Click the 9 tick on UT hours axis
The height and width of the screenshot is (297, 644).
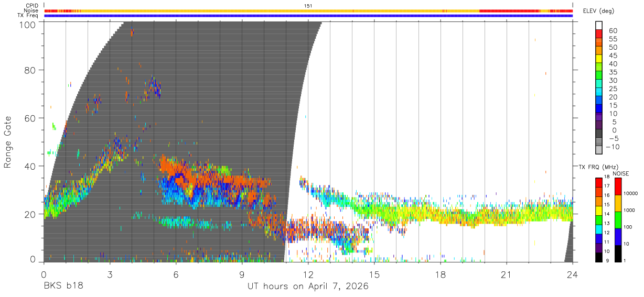point(242,274)
